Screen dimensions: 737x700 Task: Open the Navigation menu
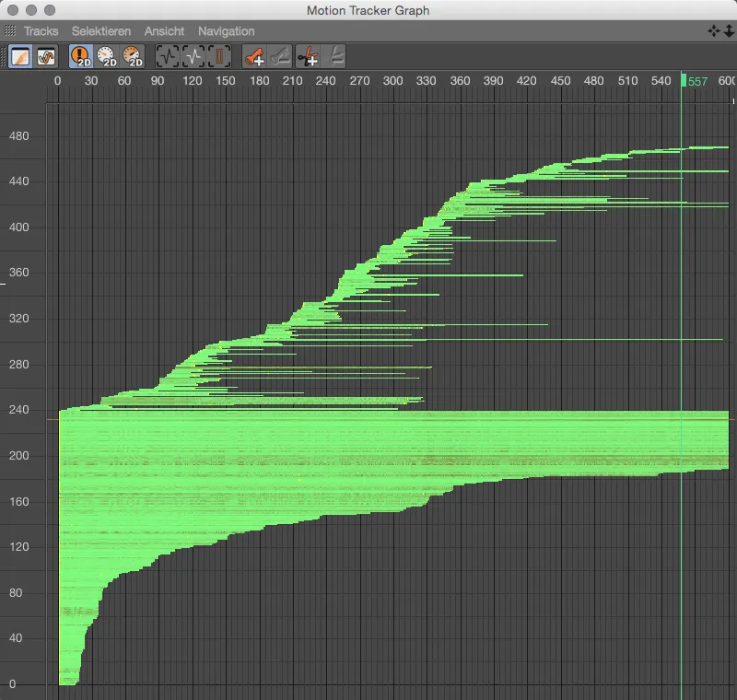click(x=226, y=31)
